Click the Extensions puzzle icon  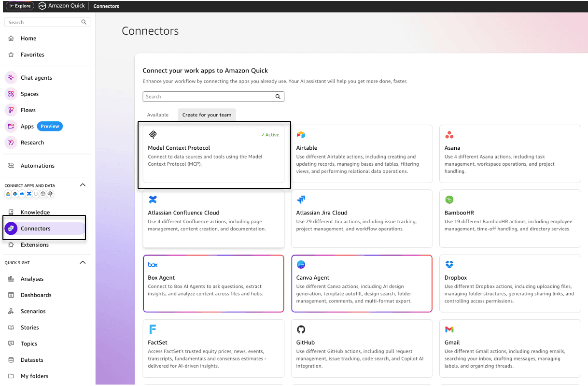point(11,245)
